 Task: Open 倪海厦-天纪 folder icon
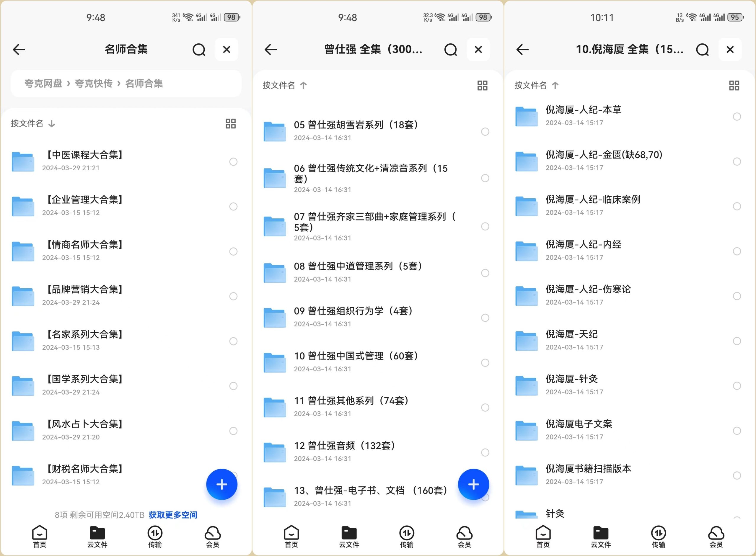(x=527, y=341)
